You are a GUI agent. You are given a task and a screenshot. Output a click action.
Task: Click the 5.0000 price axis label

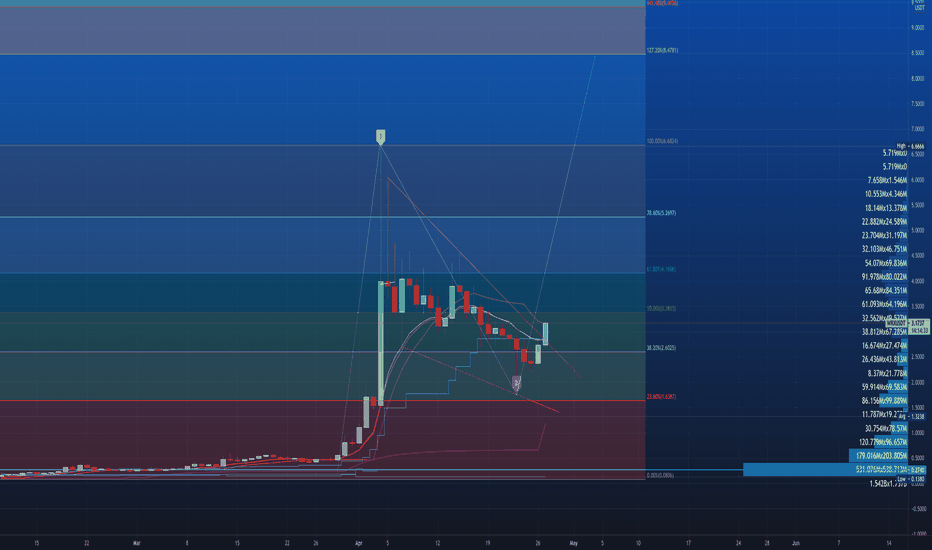coord(918,230)
